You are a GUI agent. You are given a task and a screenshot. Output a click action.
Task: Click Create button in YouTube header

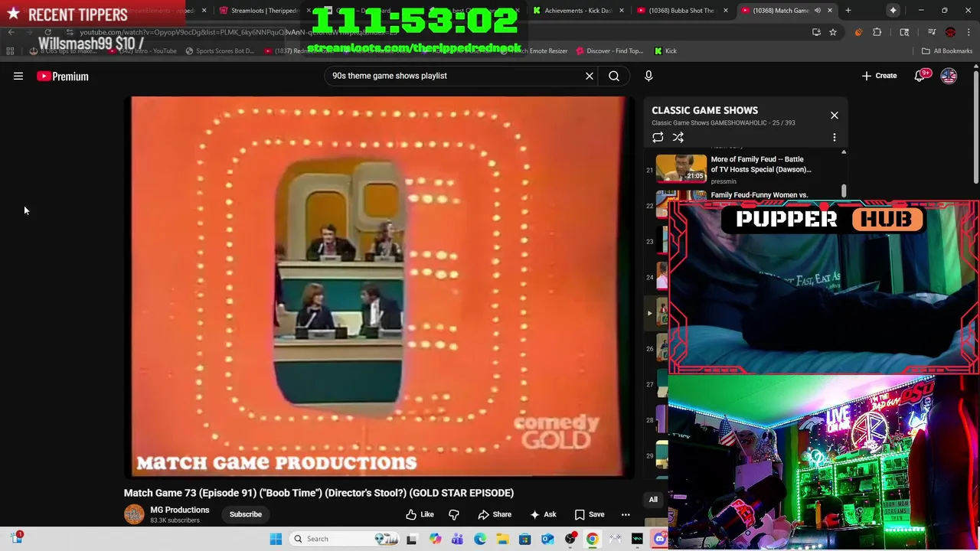(879, 76)
